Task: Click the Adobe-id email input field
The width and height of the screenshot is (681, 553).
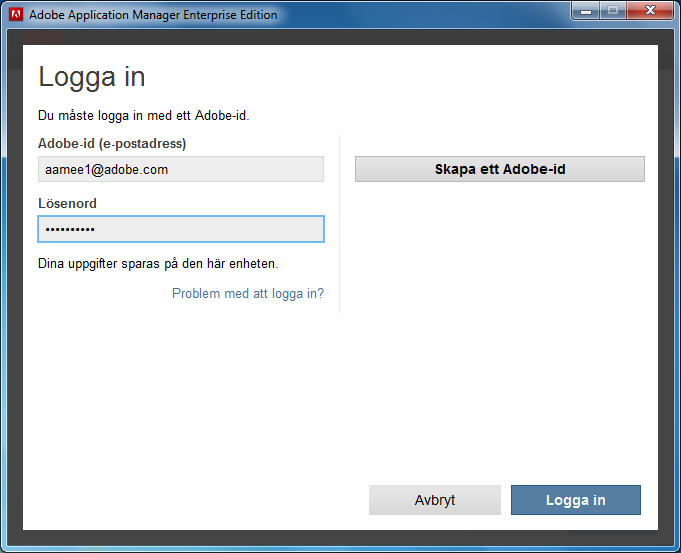Action: point(181,169)
